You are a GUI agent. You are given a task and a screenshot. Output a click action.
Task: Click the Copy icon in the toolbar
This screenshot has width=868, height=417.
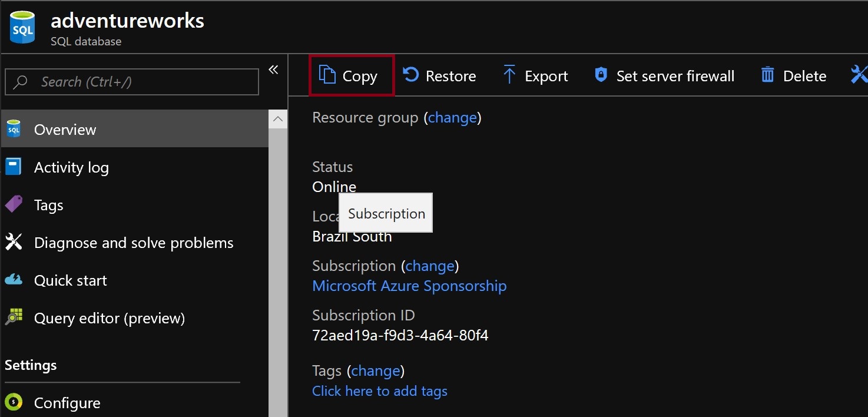(x=327, y=75)
